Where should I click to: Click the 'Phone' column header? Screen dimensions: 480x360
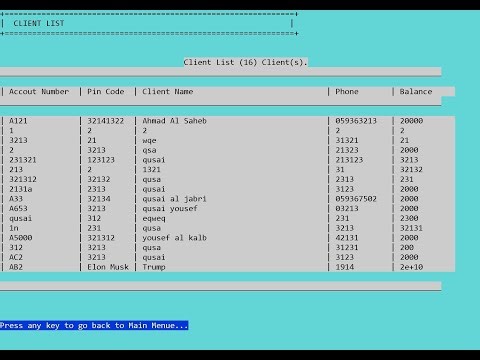click(x=347, y=92)
